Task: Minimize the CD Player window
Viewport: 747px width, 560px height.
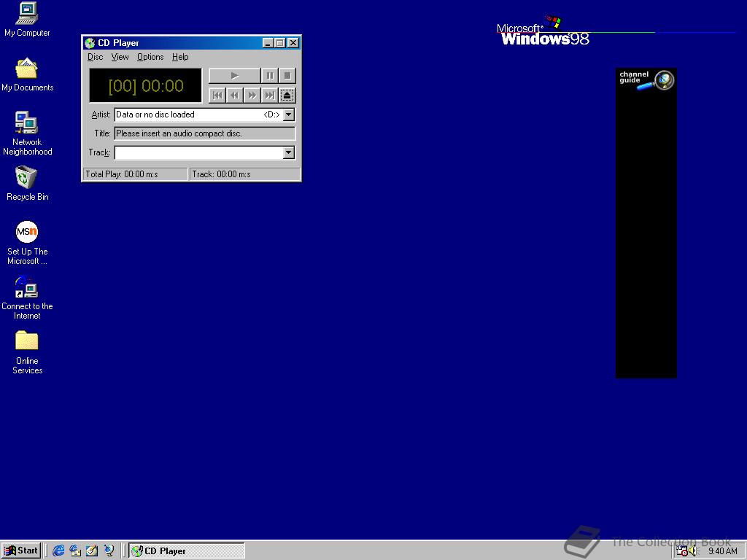Action: click(268, 43)
